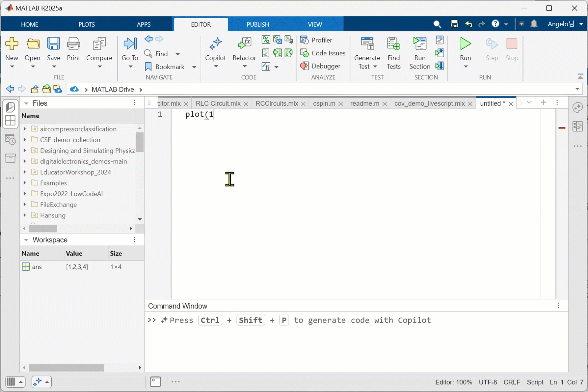
Task: Open the Command Window options menu
Action: tap(559, 305)
